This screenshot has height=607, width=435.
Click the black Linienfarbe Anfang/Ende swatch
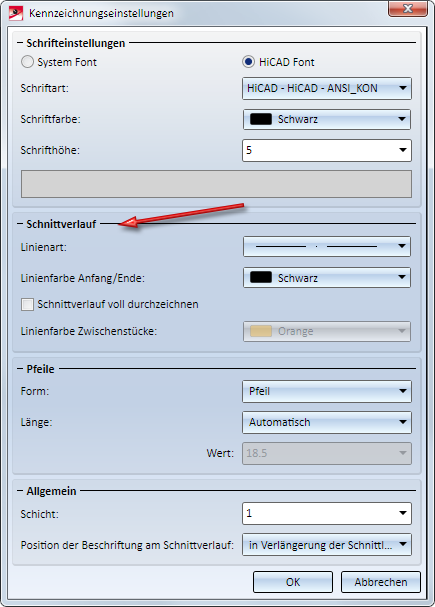[261, 278]
